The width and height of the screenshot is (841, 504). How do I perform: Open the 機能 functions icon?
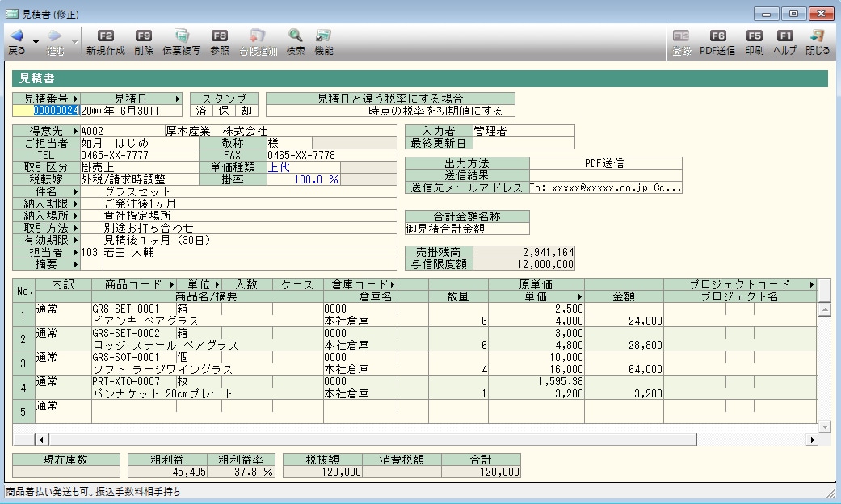(x=323, y=36)
